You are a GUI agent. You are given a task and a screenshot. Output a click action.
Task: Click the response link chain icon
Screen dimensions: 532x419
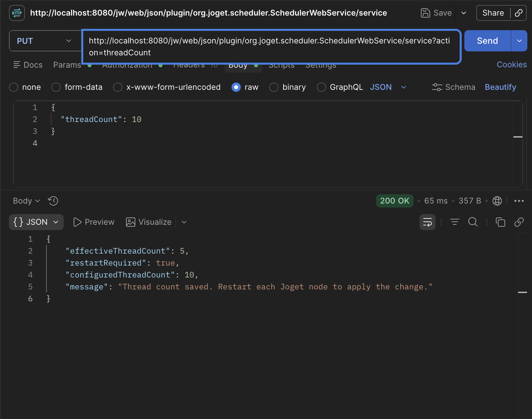(519, 222)
